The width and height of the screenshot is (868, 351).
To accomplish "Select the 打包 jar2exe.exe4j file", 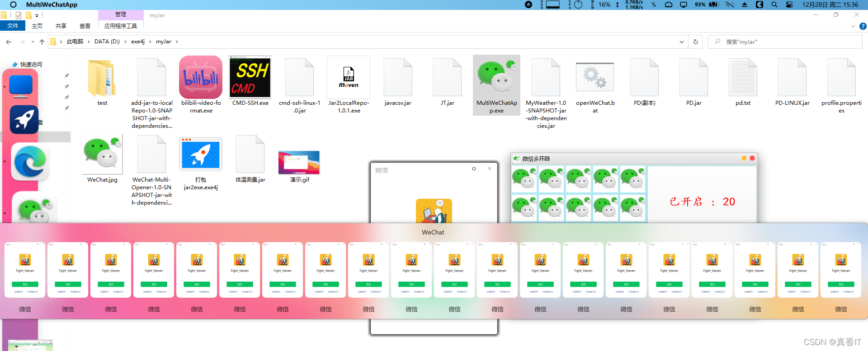I will click(201, 154).
